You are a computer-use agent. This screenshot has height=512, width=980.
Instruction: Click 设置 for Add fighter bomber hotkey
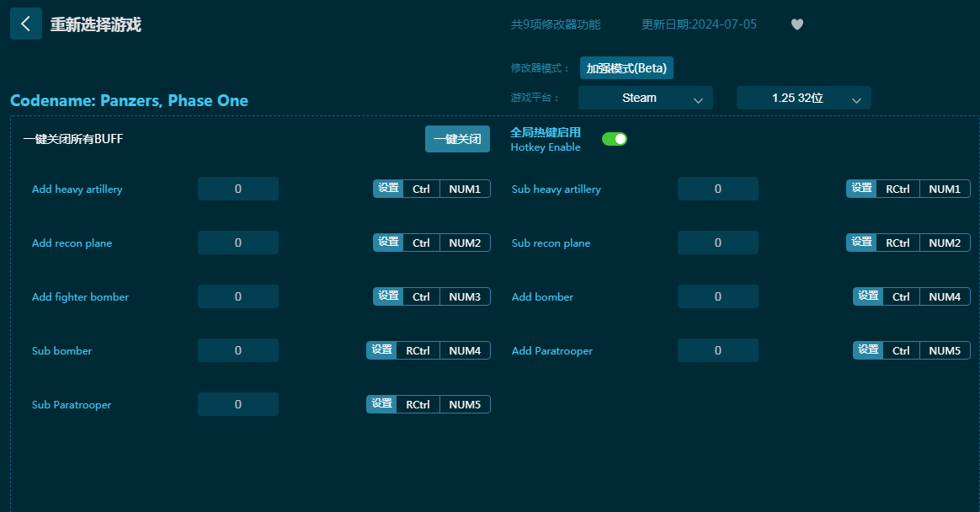coord(388,296)
